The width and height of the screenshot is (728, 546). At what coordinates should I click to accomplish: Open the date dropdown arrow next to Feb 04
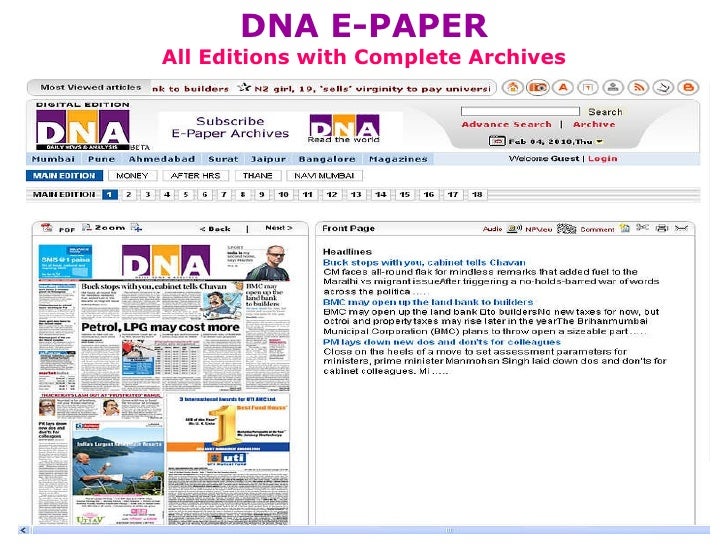599,141
